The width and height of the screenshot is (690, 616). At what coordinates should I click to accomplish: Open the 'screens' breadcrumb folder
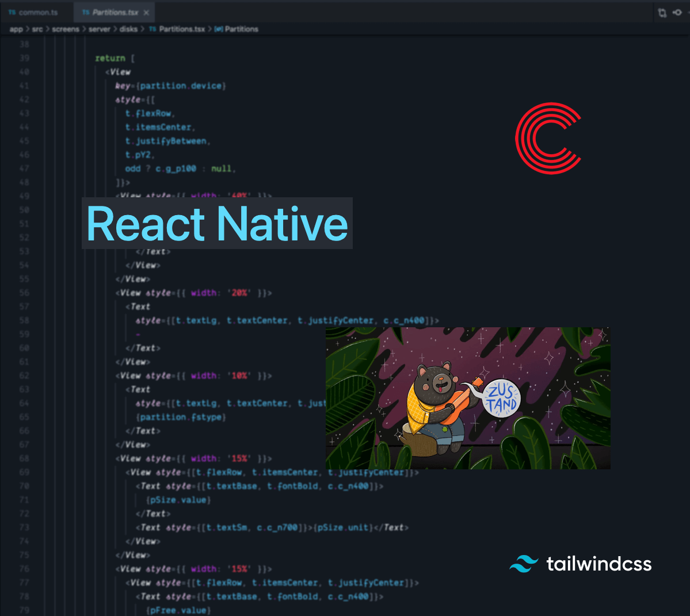pos(66,29)
